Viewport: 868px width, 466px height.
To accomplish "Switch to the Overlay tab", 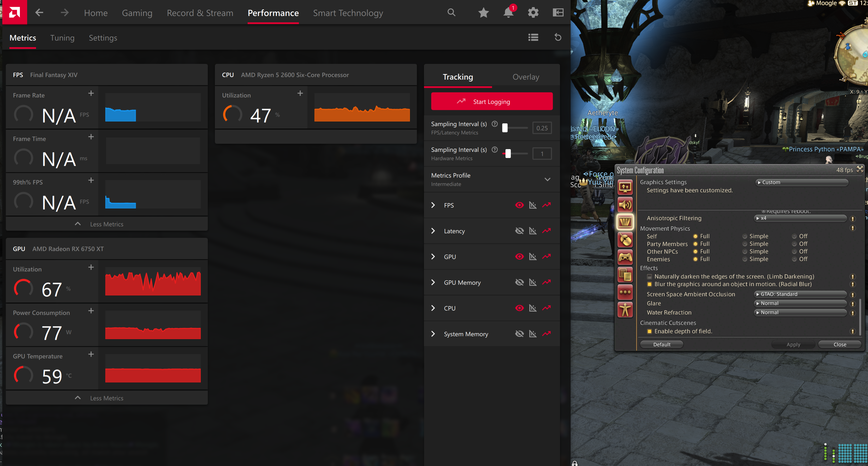I will coord(526,77).
